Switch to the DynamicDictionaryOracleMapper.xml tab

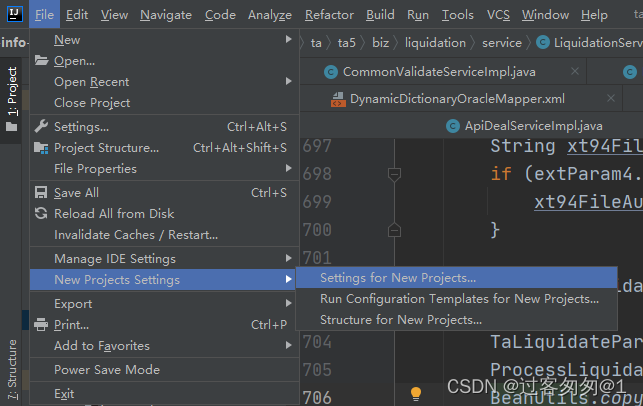click(457, 99)
